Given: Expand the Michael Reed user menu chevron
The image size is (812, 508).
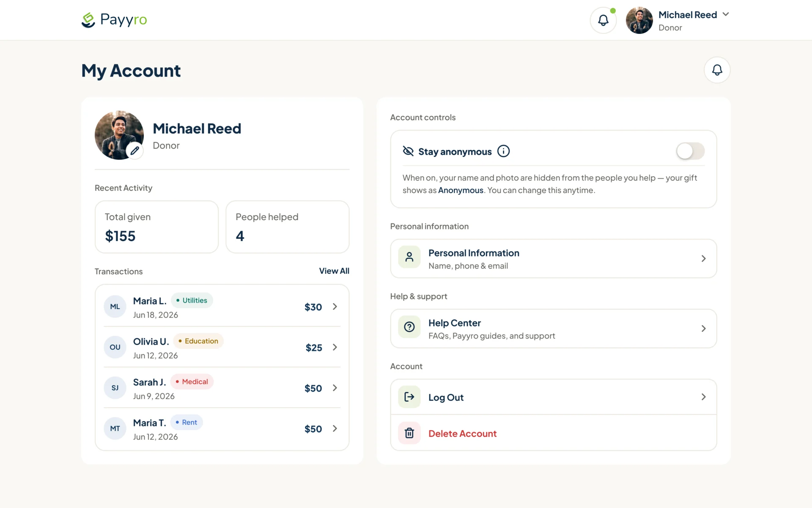Looking at the screenshot, I should point(726,14).
